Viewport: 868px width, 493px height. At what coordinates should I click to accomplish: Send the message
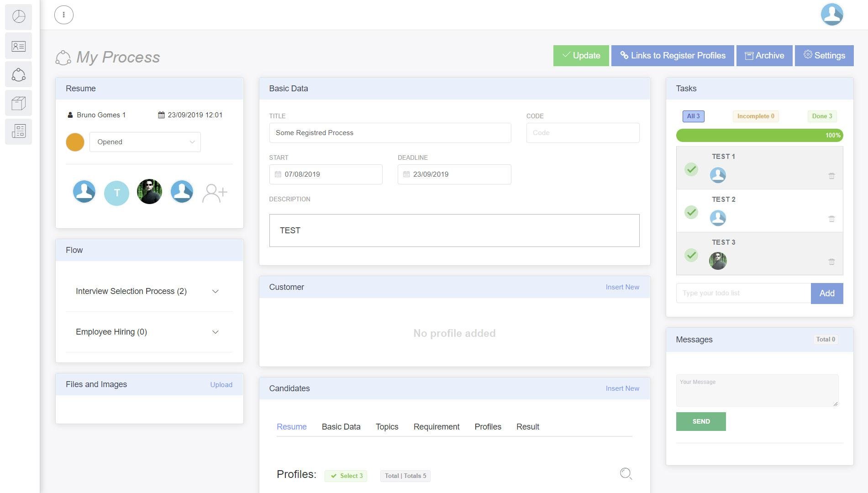click(701, 422)
